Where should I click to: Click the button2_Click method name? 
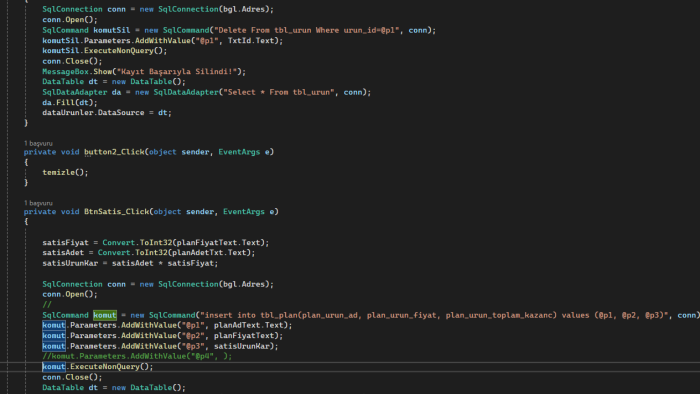click(114, 152)
